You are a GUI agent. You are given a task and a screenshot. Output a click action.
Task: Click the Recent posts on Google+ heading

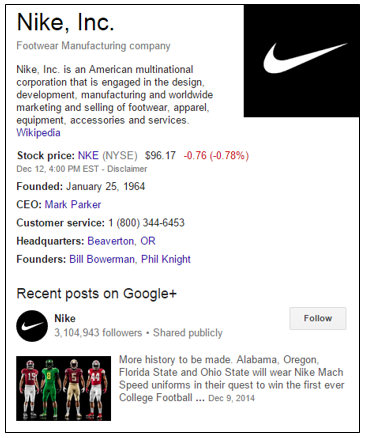coord(96,294)
